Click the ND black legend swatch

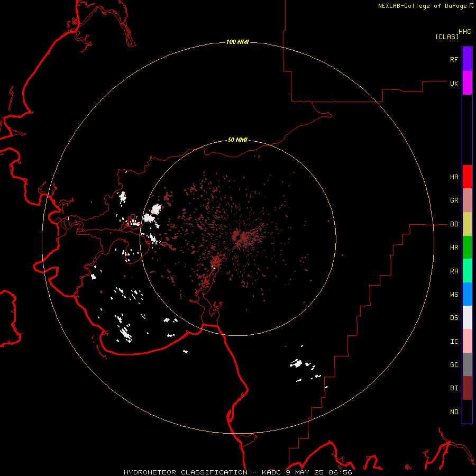467,411
